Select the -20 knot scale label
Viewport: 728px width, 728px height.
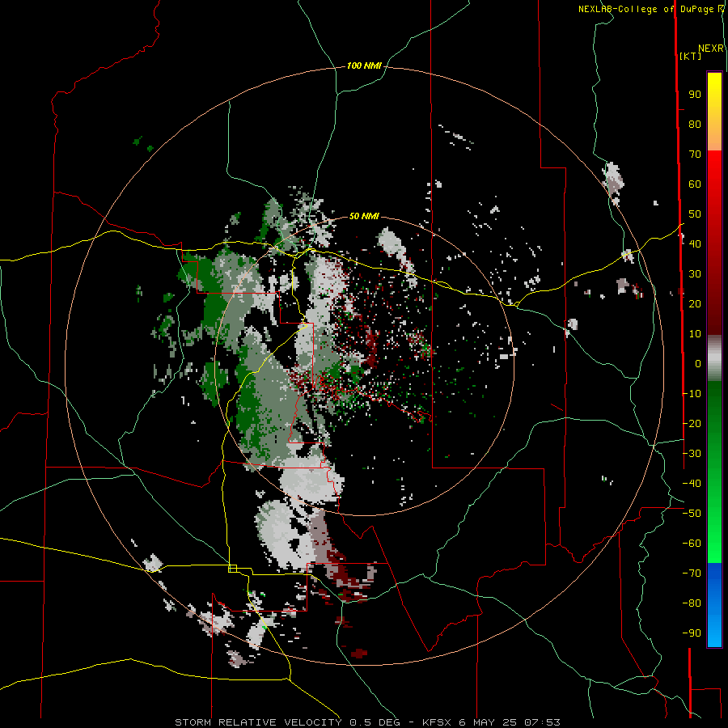pyautogui.click(x=692, y=423)
